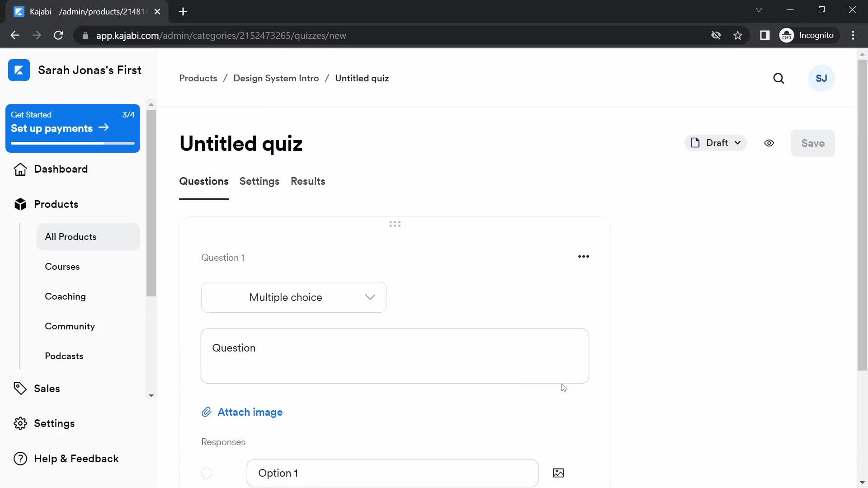Expand the Multiple choice question type dropdown
Viewport: 868px width, 488px height.
[293, 297]
